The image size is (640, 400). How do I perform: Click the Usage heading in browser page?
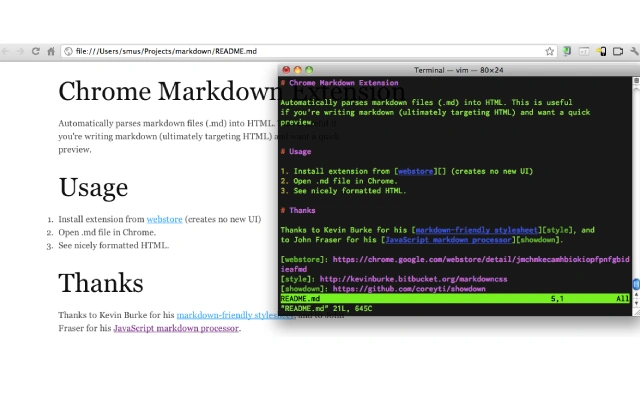point(93,188)
